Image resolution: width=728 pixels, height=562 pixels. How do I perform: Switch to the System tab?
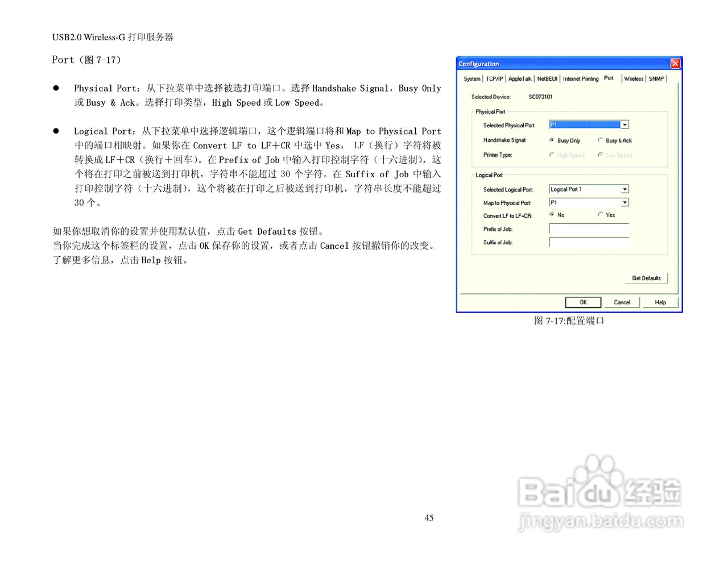[471, 78]
